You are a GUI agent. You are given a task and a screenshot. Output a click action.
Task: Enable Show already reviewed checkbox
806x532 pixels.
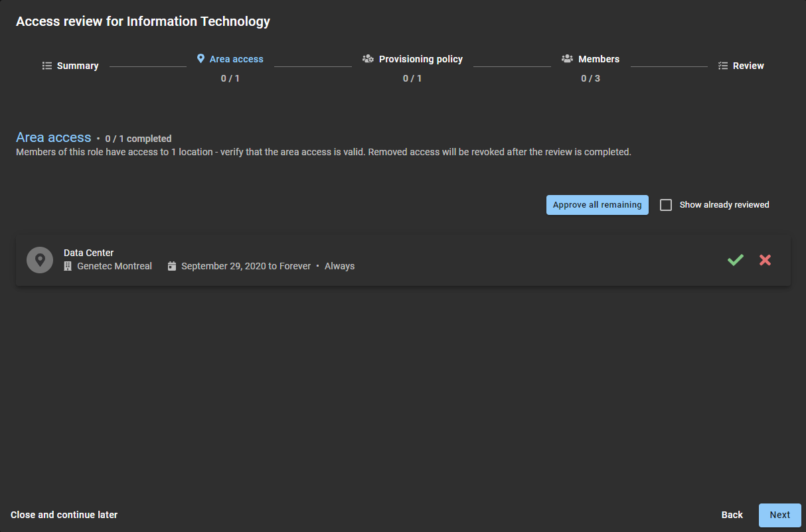click(666, 205)
